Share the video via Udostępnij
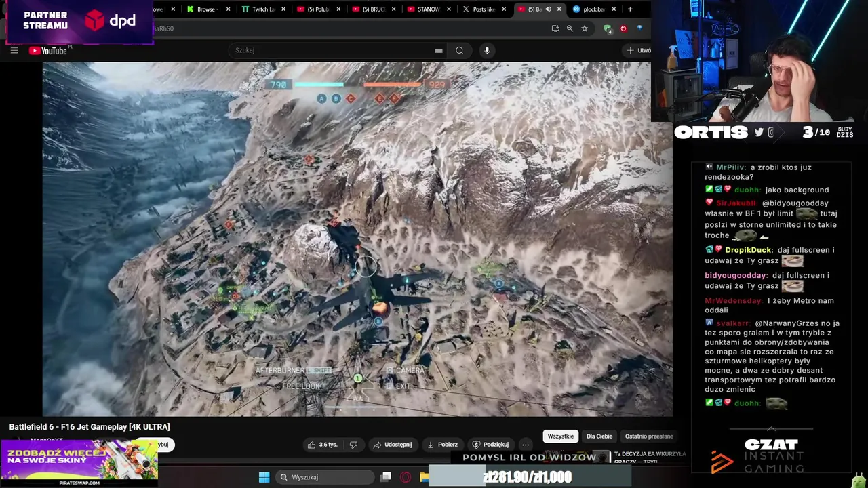This screenshot has height=488, width=868. click(x=393, y=445)
